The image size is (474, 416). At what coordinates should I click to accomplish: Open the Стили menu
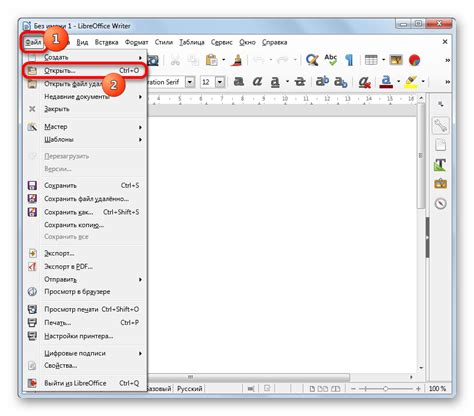(x=163, y=42)
